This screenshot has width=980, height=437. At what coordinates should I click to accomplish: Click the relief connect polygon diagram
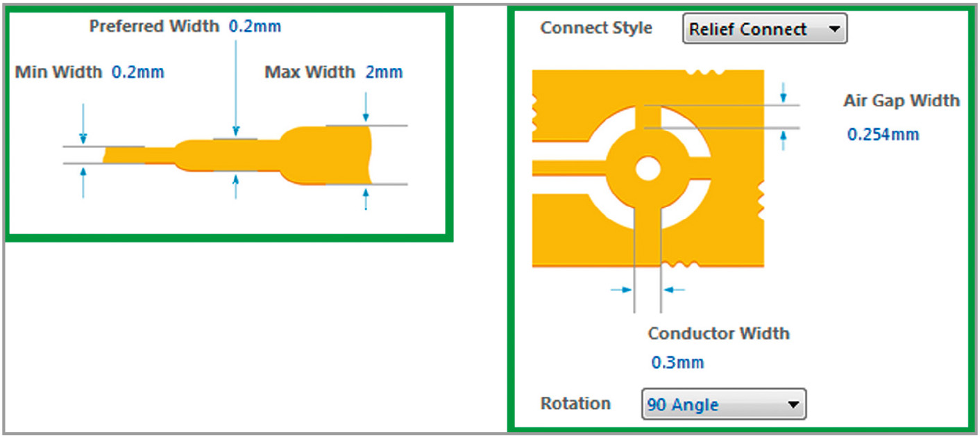tap(648, 169)
